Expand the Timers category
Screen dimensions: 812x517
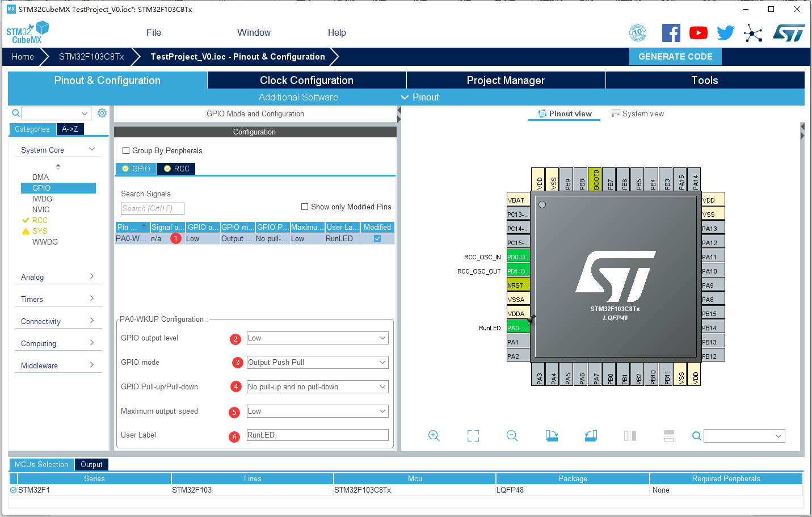tap(58, 299)
